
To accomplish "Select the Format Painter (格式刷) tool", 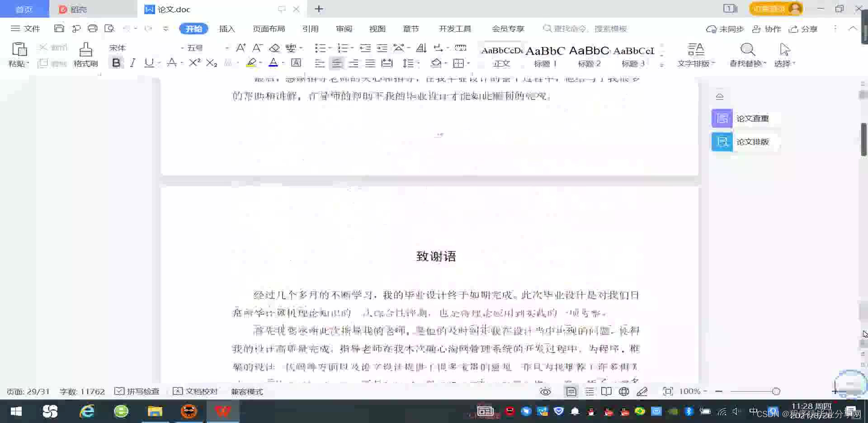I will 85,54.
